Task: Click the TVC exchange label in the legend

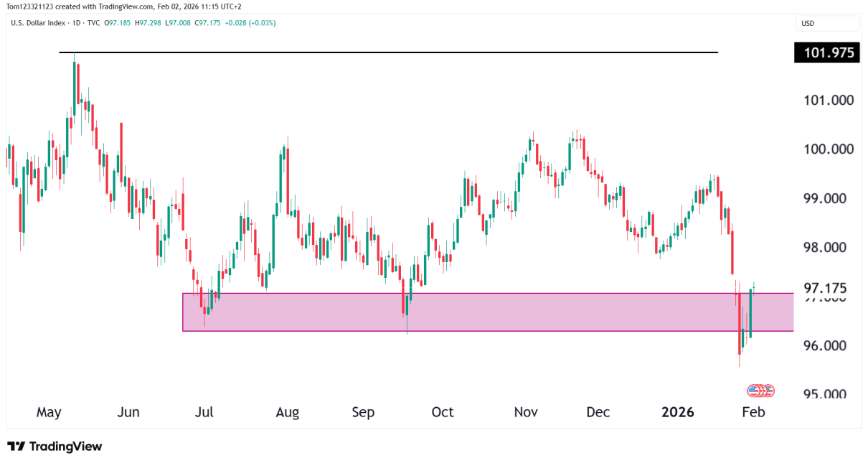Action: (x=93, y=23)
